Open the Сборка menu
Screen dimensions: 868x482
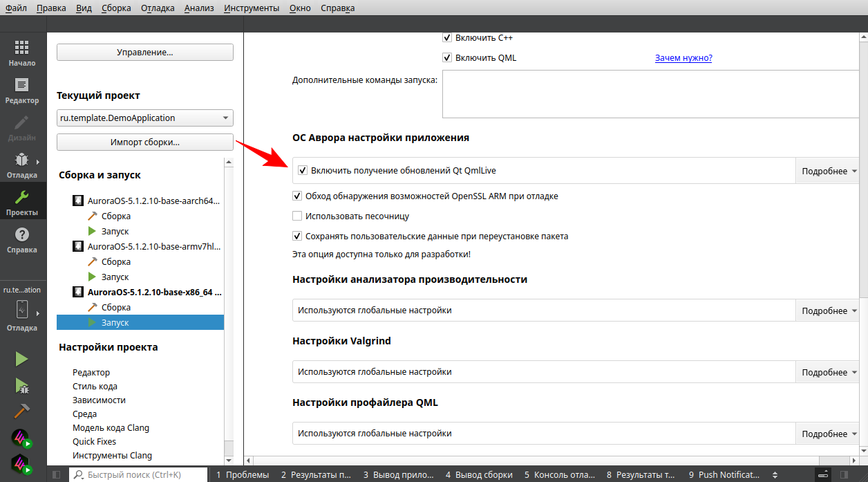pyautogui.click(x=115, y=8)
